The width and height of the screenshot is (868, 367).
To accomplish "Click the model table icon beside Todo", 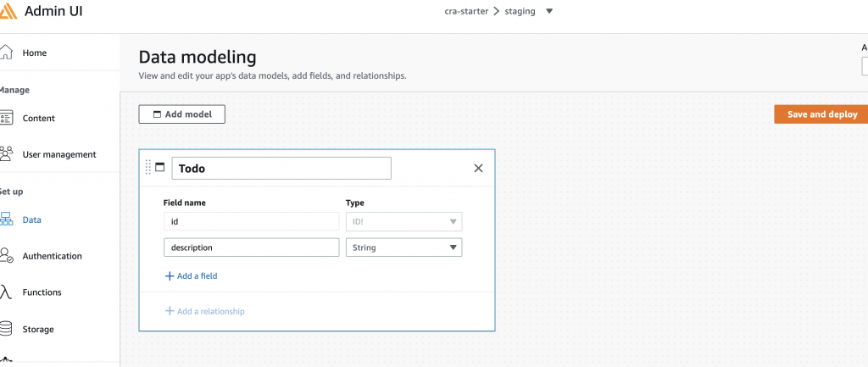I will point(160,167).
